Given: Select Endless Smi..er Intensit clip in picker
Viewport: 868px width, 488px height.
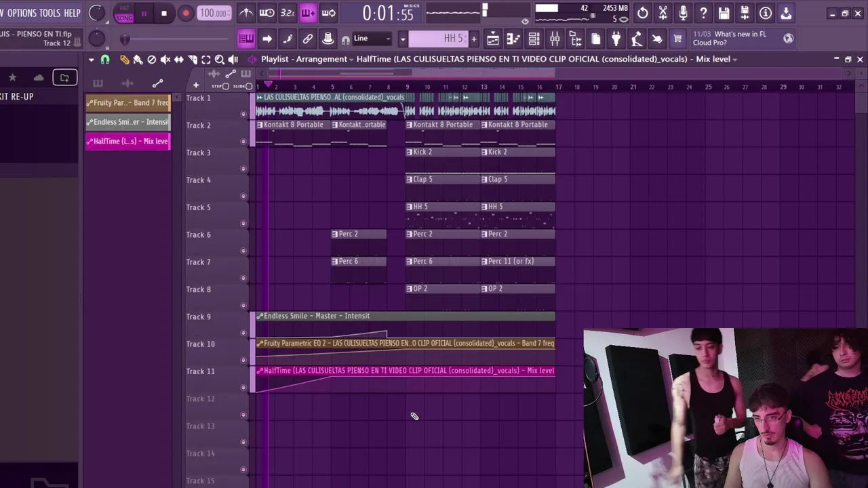Looking at the screenshot, I should [x=128, y=122].
